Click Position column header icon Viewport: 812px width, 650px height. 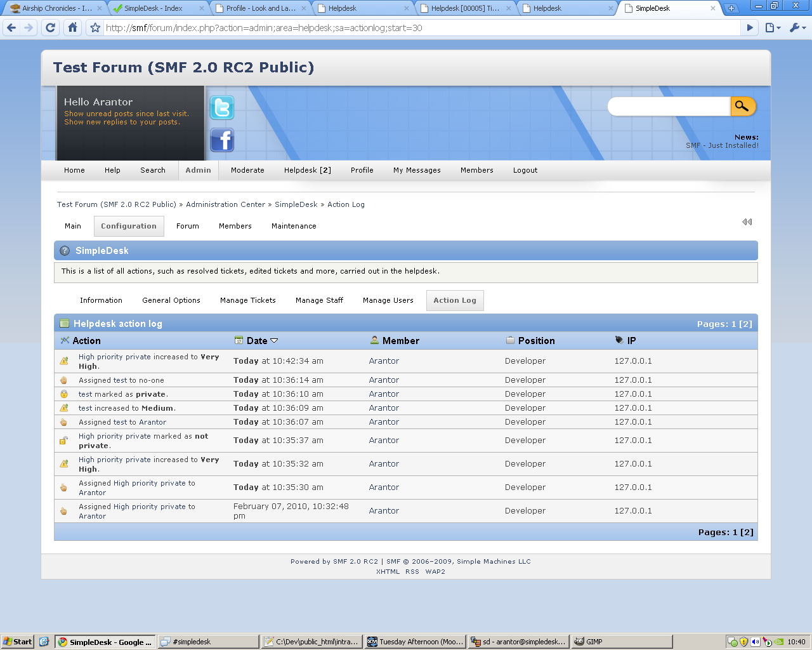coord(510,340)
